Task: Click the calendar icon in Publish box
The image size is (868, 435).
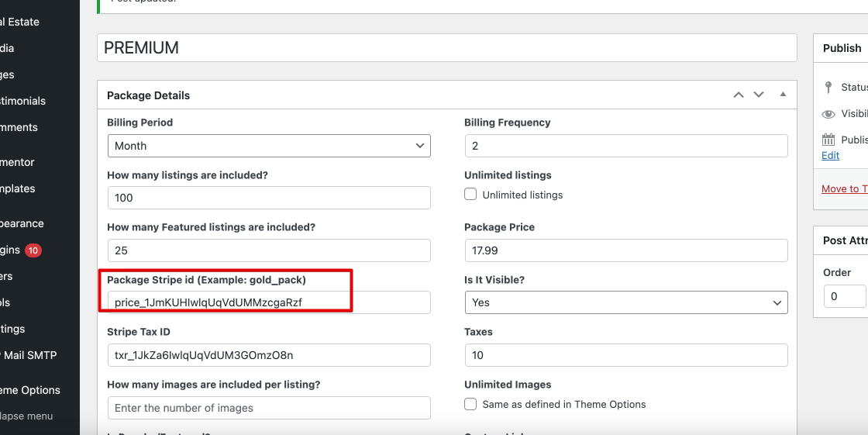Action: [828, 139]
